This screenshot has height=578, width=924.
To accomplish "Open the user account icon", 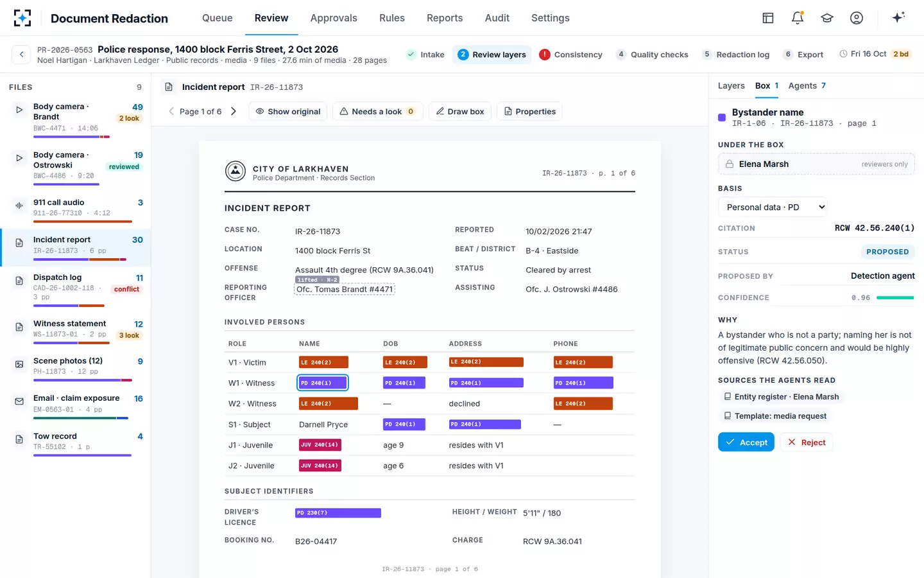I will (857, 18).
